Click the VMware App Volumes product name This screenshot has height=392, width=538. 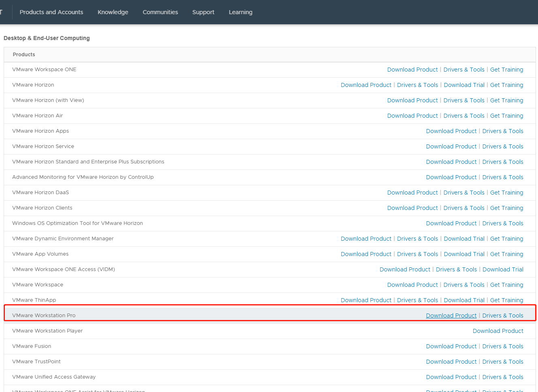pyautogui.click(x=40, y=254)
